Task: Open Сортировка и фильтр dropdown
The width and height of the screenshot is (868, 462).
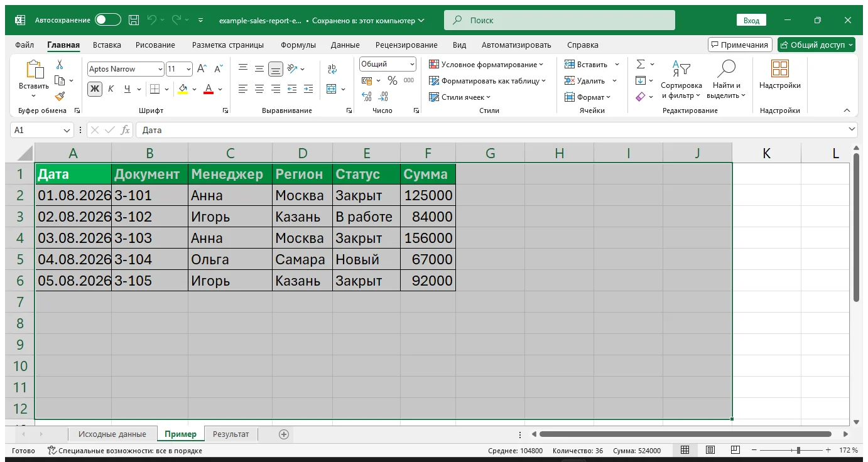Action: 681,80
